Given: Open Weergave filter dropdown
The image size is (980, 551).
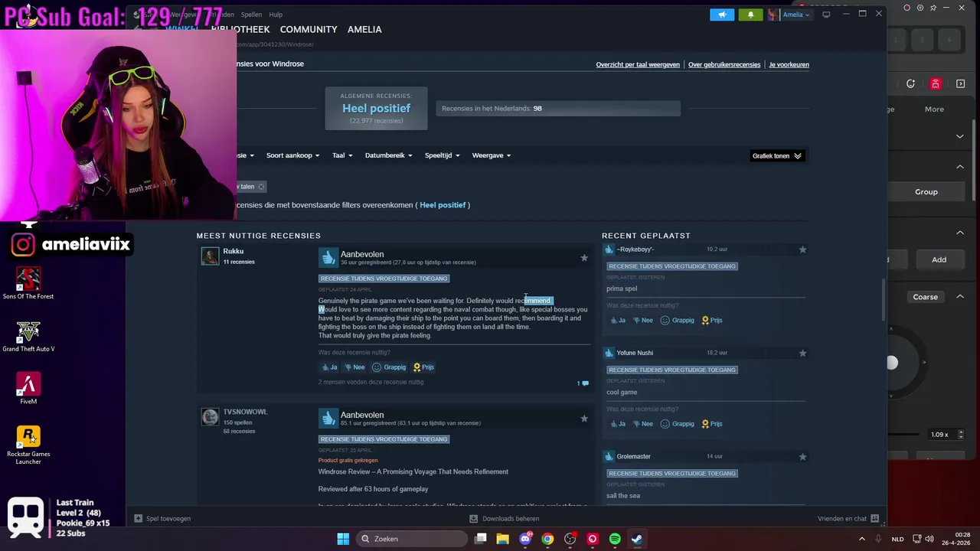Looking at the screenshot, I should pos(492,155).
